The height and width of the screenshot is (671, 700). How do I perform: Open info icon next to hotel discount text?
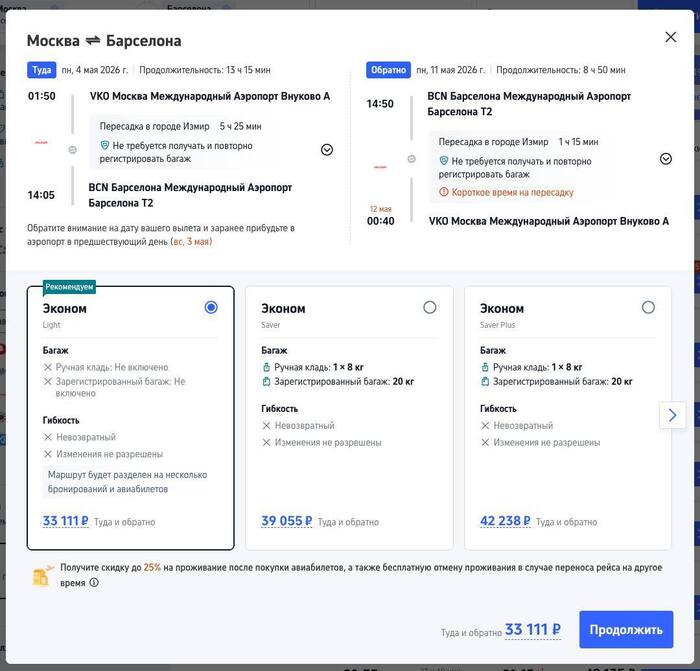click(x=94, y=582)
